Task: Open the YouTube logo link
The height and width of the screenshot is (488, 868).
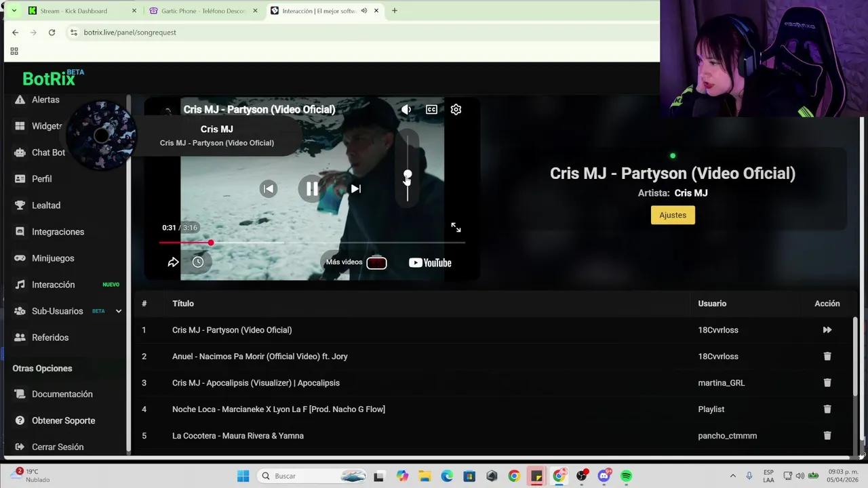Action: click(430, 262)
